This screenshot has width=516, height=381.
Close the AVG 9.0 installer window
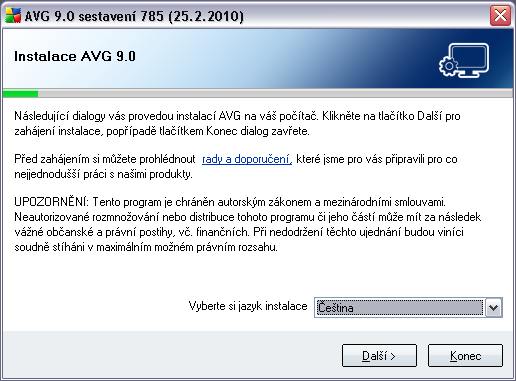tap(500, 16)
